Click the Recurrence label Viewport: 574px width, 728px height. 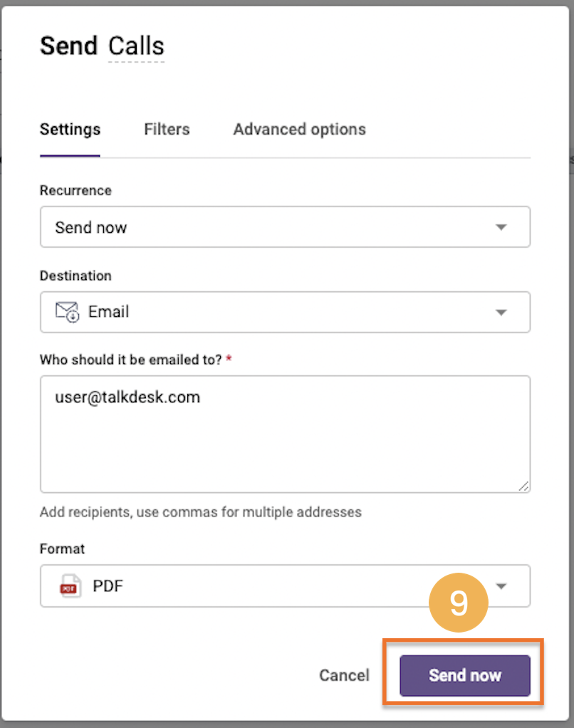pyautogui.click(x=75, y=190)
